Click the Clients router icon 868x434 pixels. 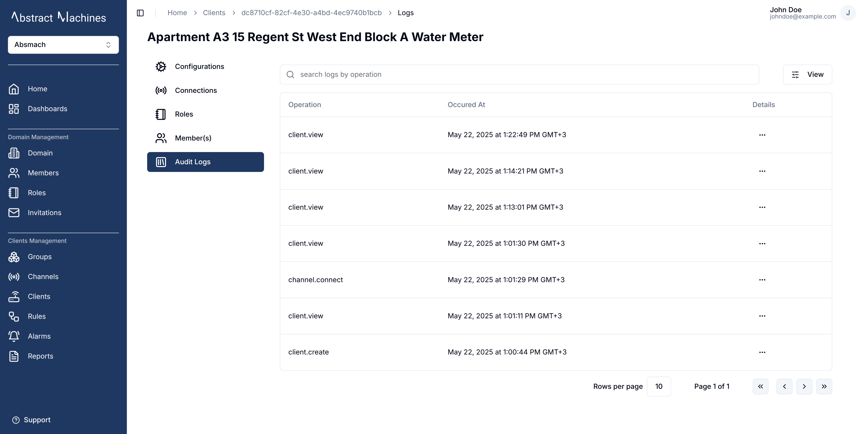[x=14, y=296]
